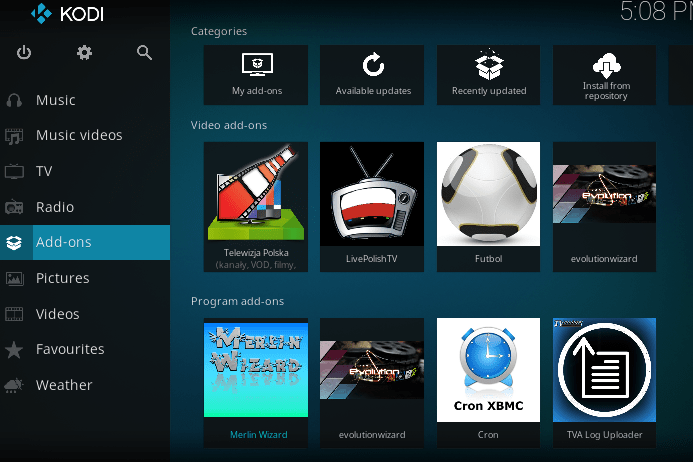Click the Pictures icon

coord(14,278)
